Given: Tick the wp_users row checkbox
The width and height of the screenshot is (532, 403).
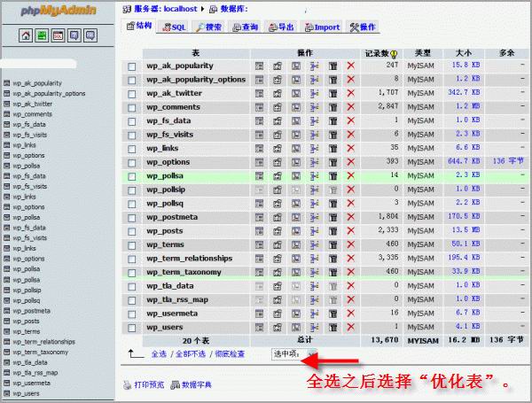Looking at the screenshot, I should [x=131, y=328].
